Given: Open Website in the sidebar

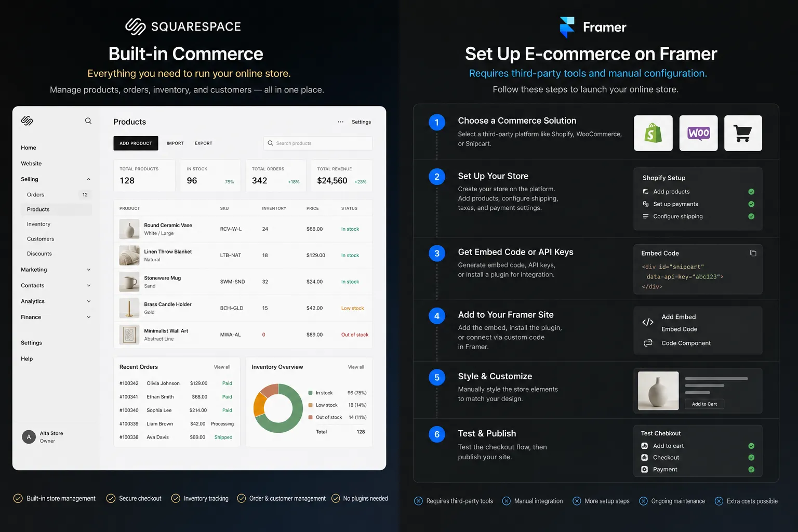Looking at the screenshot, I should 31,164.
